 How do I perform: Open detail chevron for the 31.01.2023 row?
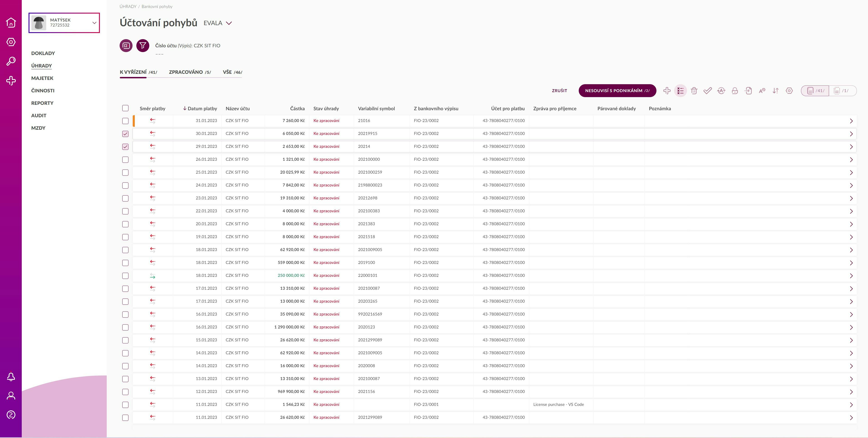[851, 121]
